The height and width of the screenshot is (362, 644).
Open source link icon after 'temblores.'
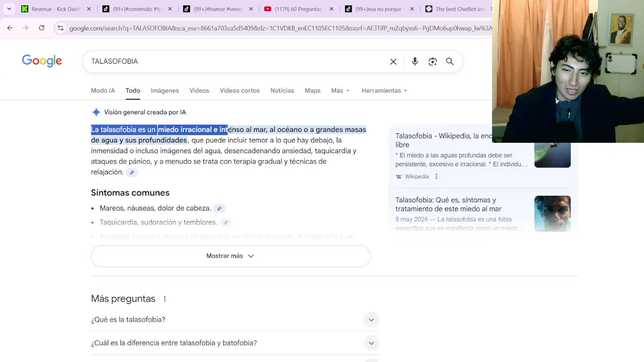(225, 223)
